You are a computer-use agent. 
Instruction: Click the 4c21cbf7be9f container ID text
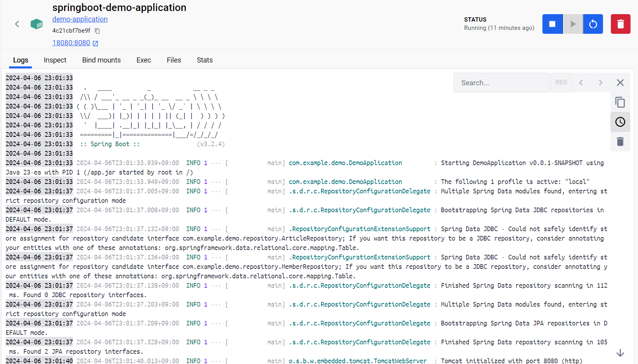point(71,31)
